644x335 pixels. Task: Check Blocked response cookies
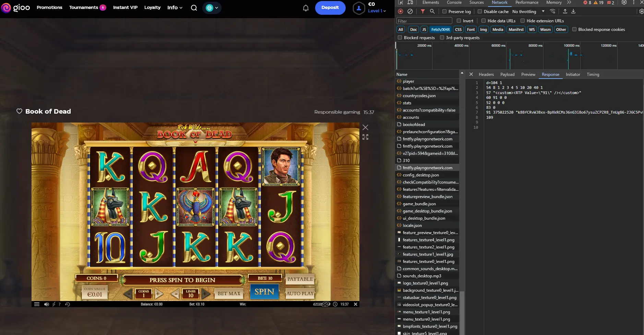click(x=574, y=29)
